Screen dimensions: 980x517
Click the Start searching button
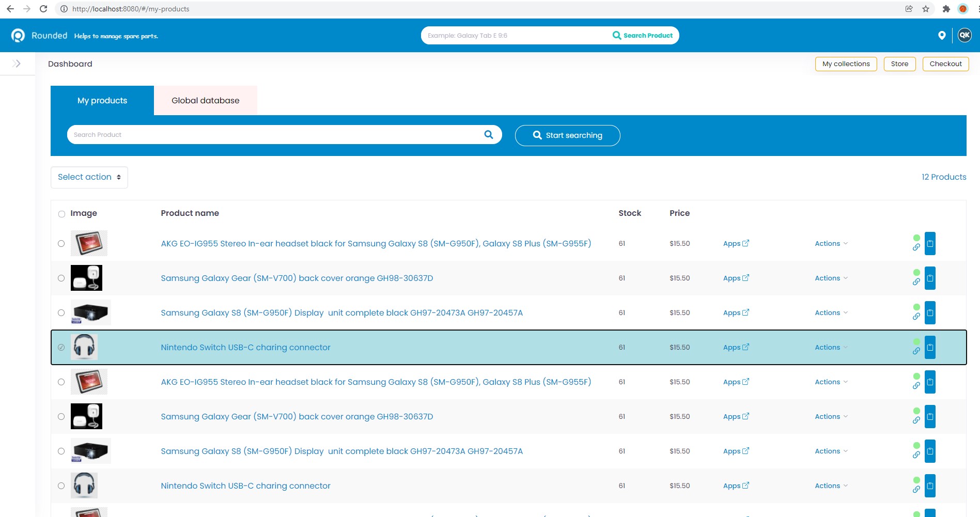pyautogui.click(x=567, y=135)
